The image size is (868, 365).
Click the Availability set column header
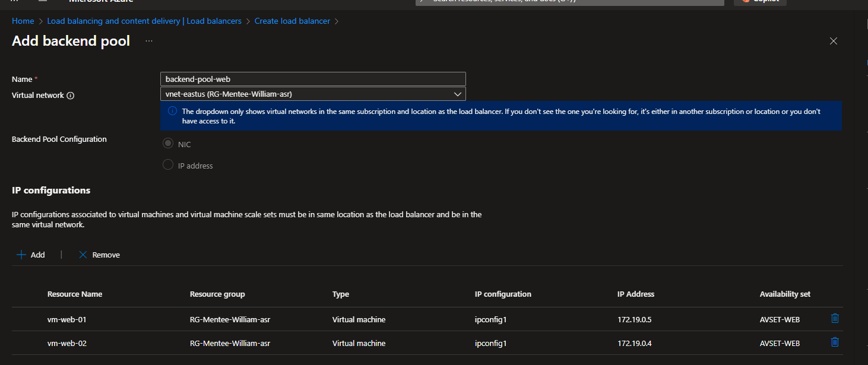(785, 294)
